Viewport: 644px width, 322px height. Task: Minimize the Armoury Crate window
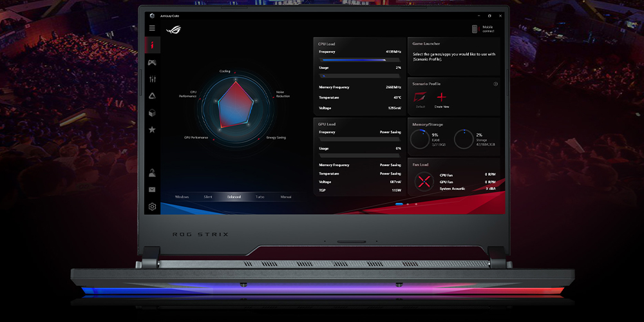point(479,15)
